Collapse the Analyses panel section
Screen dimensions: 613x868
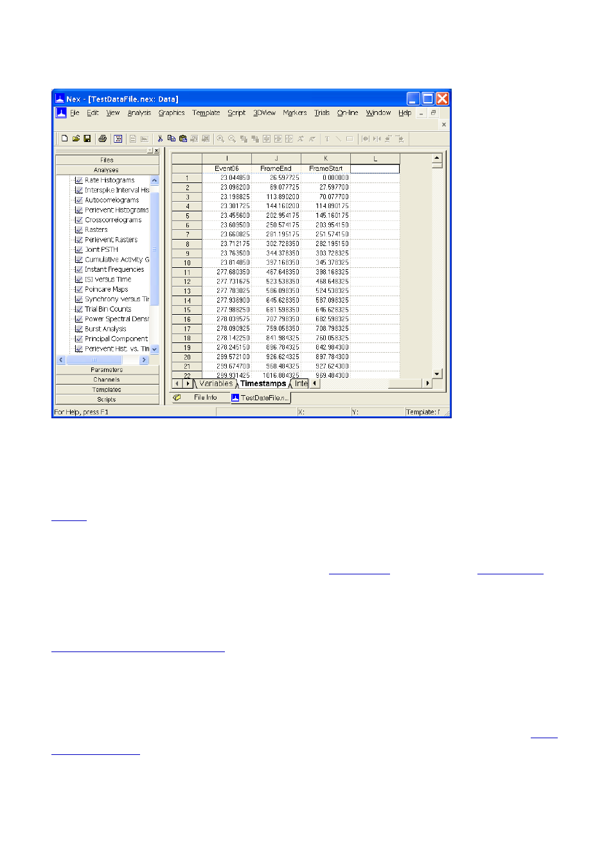tap(107, 170)
